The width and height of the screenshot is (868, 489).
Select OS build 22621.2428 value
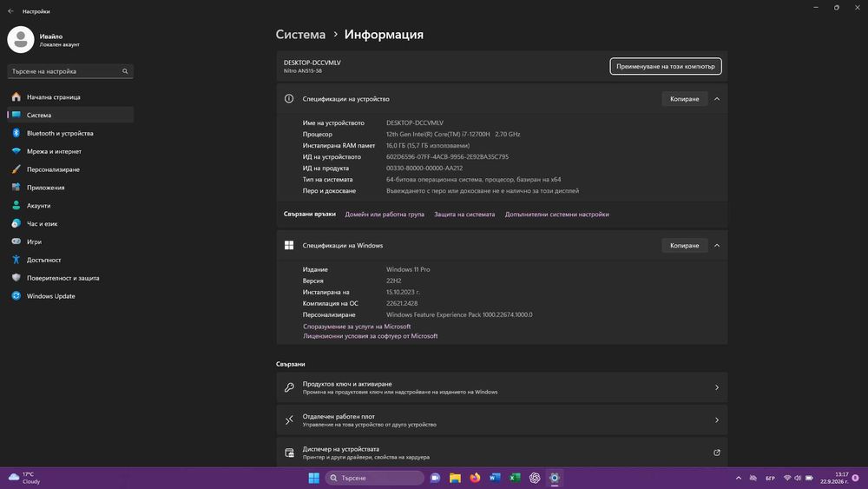[402, 303]
